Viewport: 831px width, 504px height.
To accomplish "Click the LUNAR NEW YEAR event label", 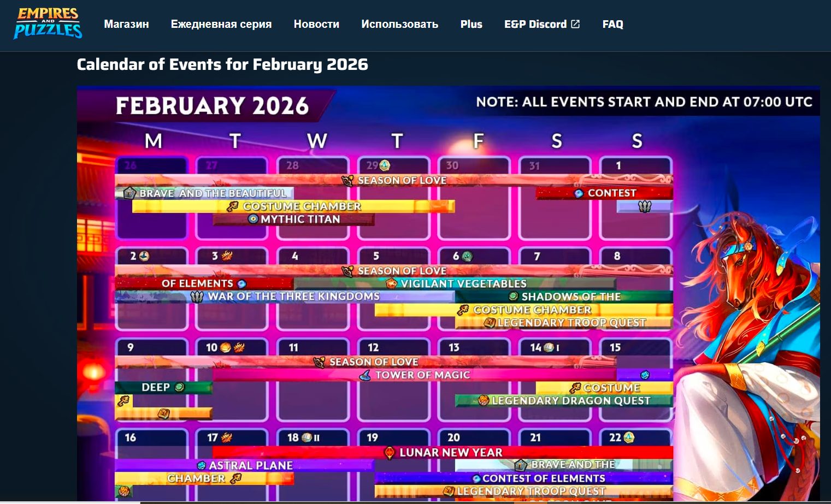I will coord(451,453).
